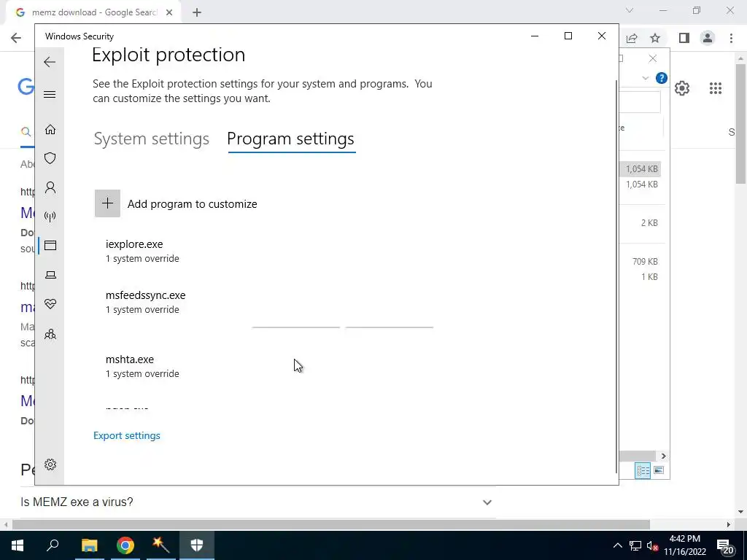Image resolution: width=747 pixels, height=560 pixels.
Task: Open taskbar search
Action: (53, 545)
